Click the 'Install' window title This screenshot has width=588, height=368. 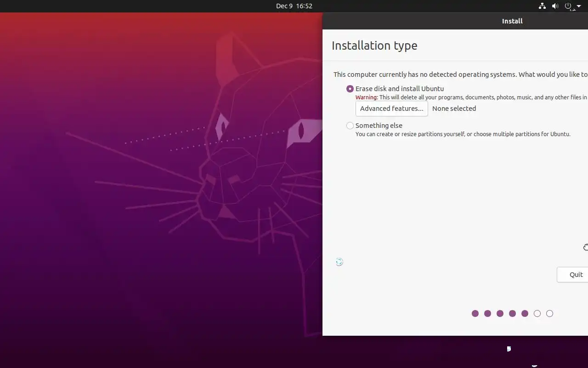tap(512, 21)
